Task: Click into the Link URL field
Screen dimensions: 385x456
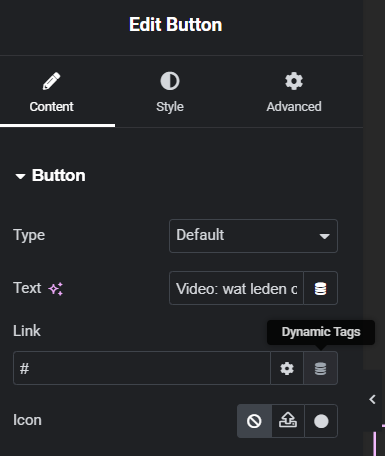Action: (x=142, y=368)
